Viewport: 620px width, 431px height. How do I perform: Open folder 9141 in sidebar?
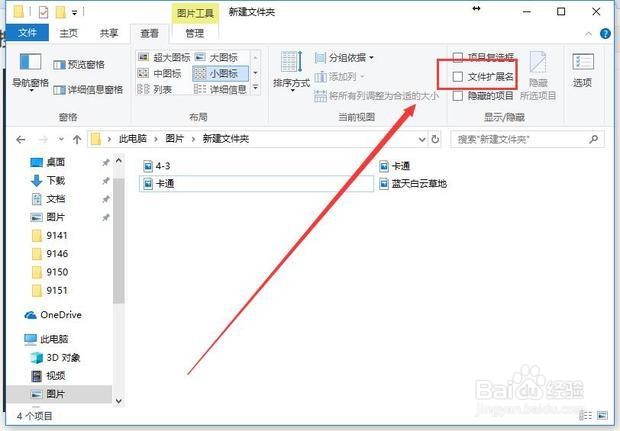(x=50, y=235)
